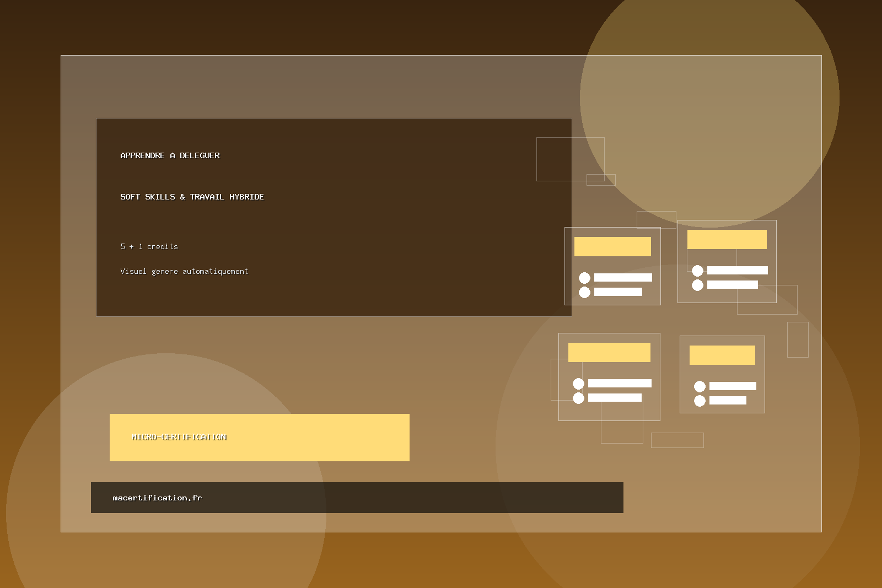Click first white bullet in bottom-right card
Viewport: 882px width, 588px height.
700,386
